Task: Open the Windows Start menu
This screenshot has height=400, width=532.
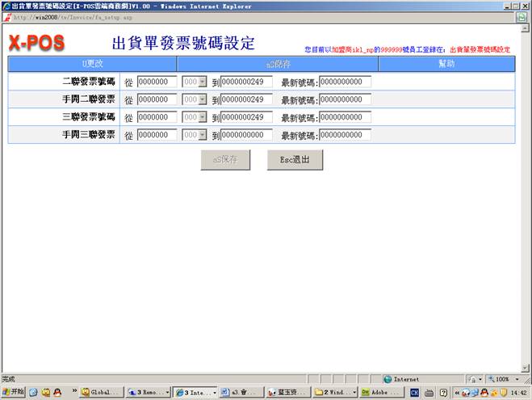Action: coord(13,392)
